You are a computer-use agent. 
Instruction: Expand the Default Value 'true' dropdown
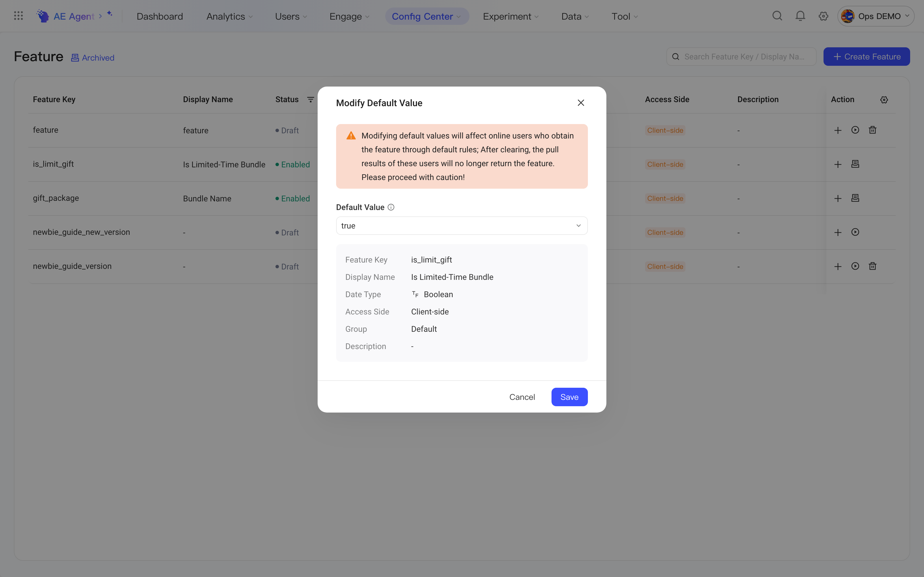click(x=462, y=226)
